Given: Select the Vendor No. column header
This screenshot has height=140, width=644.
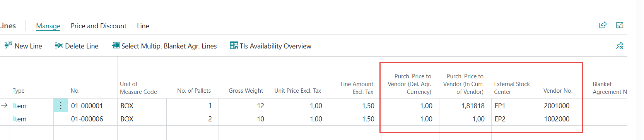Looking at the screenshot, I should (558, 91).
